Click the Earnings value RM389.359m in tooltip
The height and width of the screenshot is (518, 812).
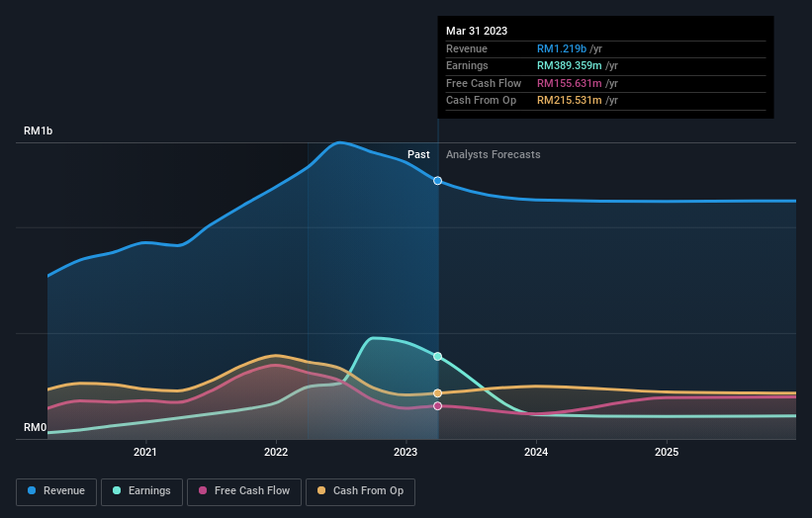tap(570, 65)
